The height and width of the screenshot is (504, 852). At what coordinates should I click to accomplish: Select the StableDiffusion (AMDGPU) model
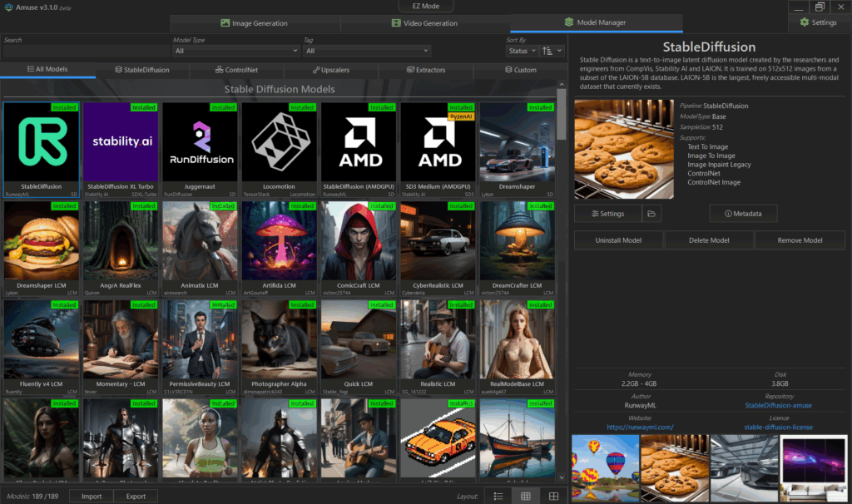point(359,150)
